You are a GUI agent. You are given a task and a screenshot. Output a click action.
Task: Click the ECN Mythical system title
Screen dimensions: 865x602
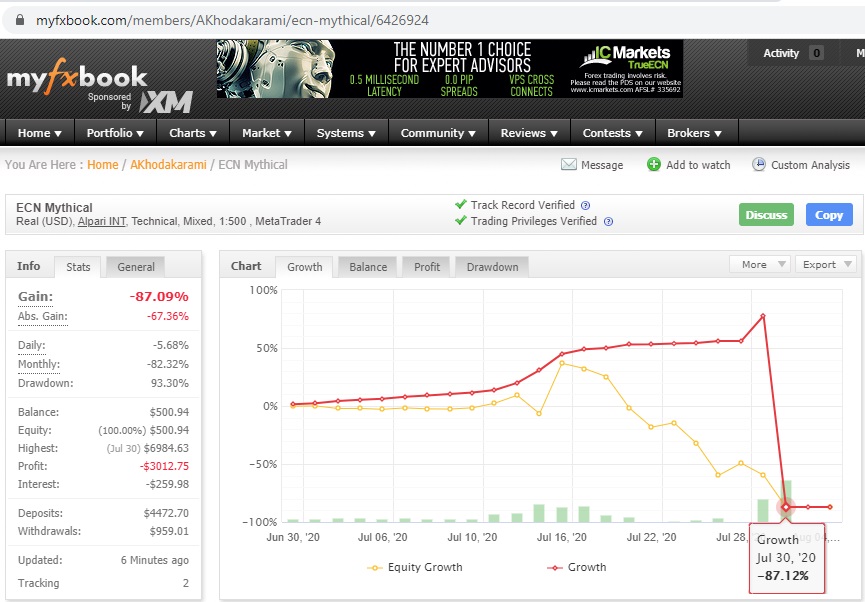[54, 207]
